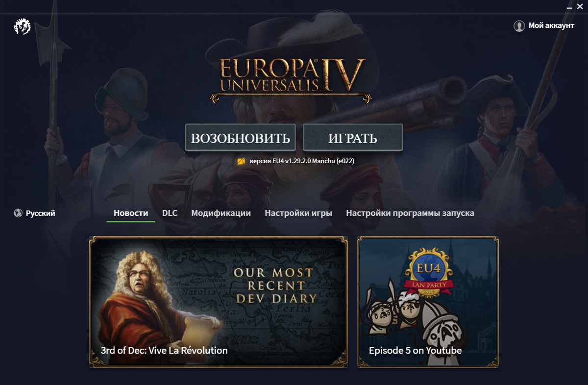Switch to the Новости tab
Viewport: 588px width, 385px height.
tap(131, 213)
